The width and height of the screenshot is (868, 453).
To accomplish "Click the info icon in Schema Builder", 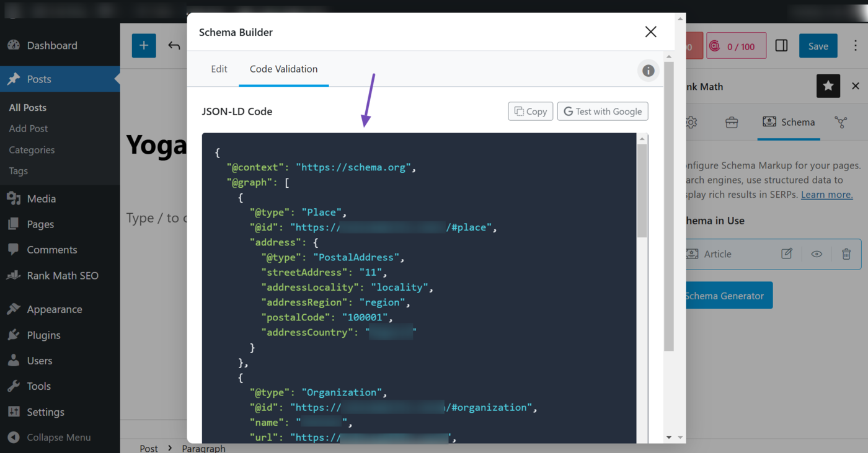I will pyautogui.click(x=648, y=71).
